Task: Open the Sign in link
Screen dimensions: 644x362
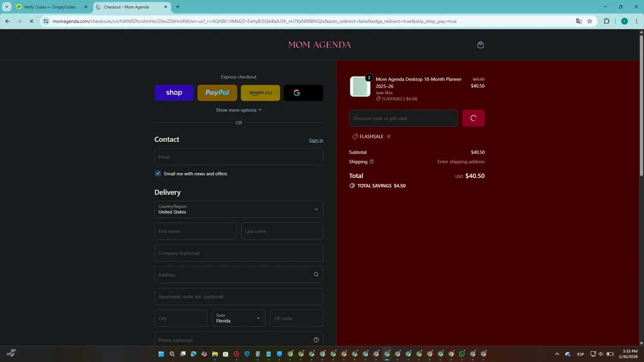Action: [316, 140]
